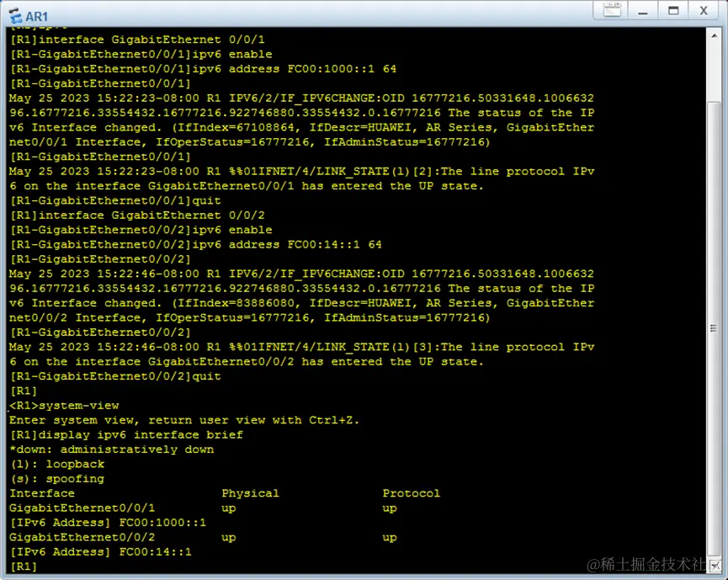Click the AR1 router icon in title bar
The width and height of the screenshot is (728, 580).
pos(15,16)
